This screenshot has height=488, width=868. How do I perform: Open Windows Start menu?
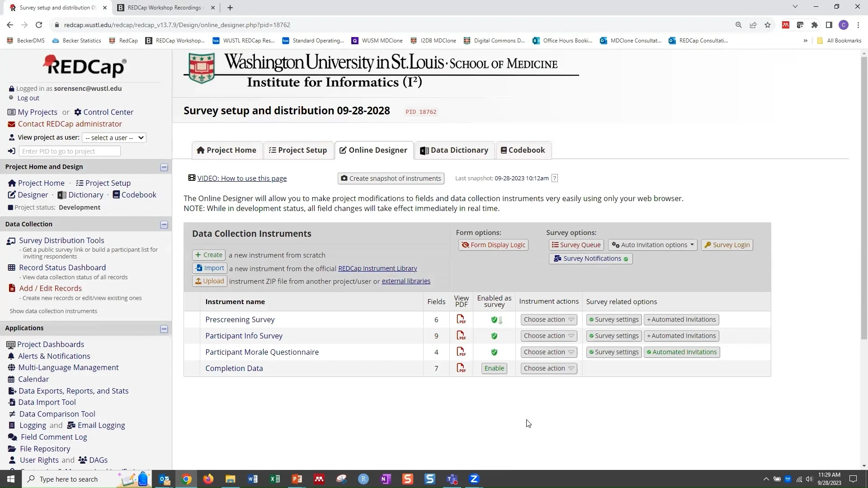pos(11,479)
